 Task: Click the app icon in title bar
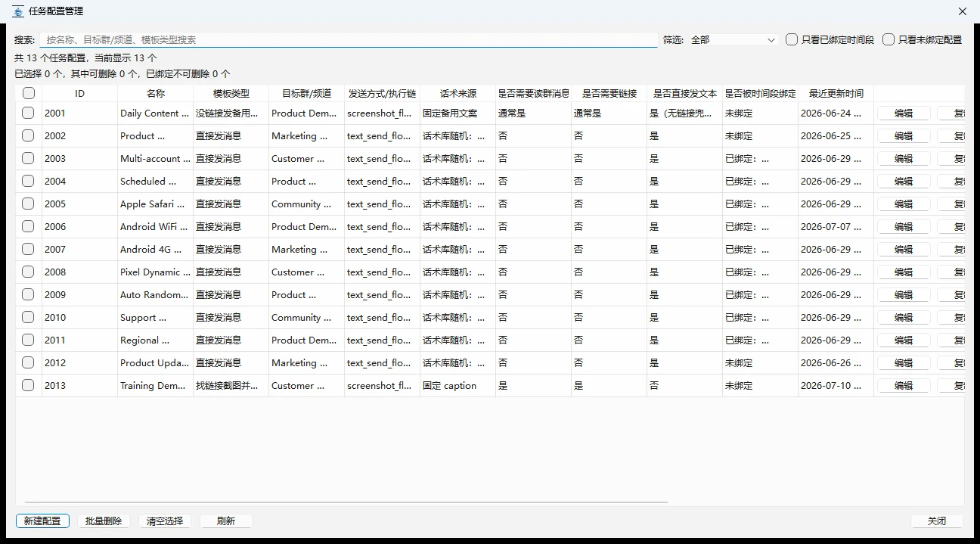(18, 11)
